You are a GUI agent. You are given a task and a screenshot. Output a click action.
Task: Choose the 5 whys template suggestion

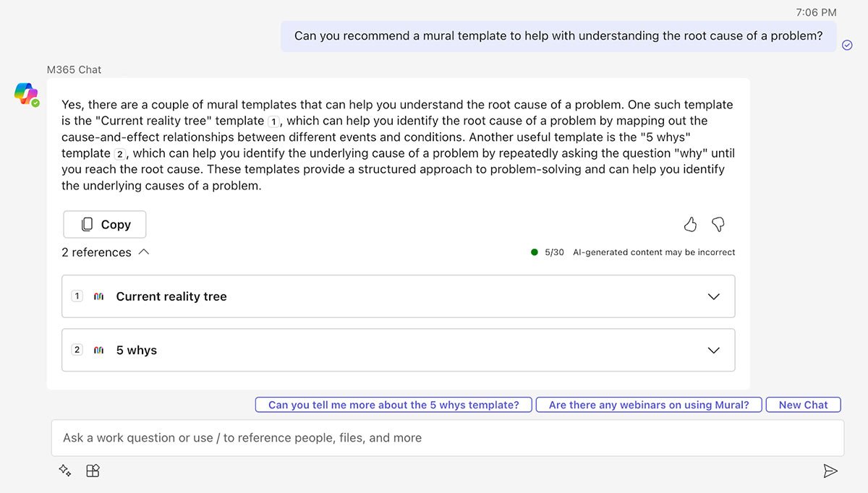pyautogui.click(x=393, y=405)
